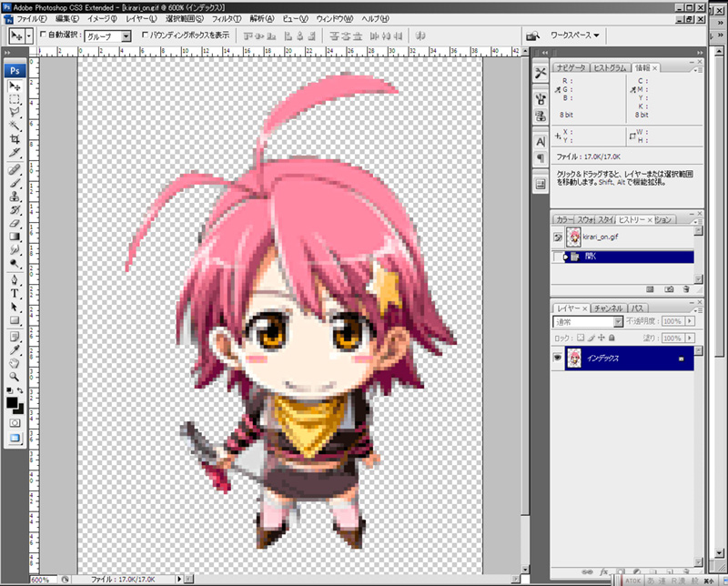Open the フィルタ(T) menu
The height and width of the screenshot is (586, 728).
click(x=227, y=19)
